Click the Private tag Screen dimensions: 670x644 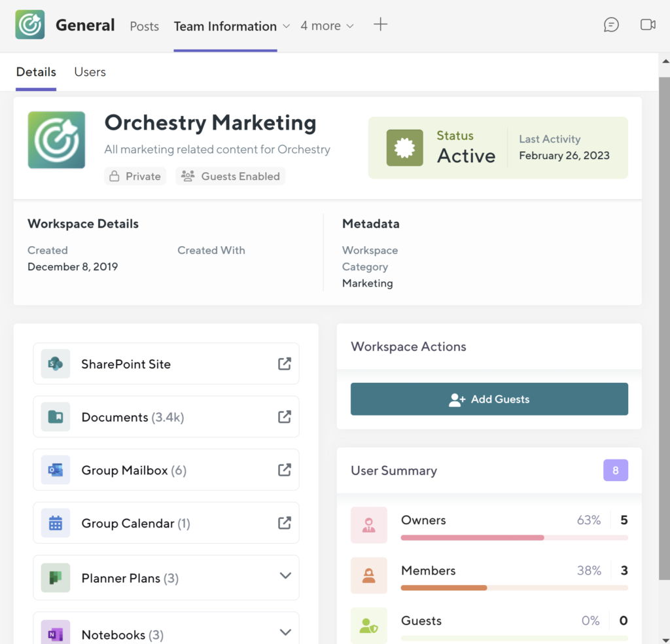tap(135, 176)
